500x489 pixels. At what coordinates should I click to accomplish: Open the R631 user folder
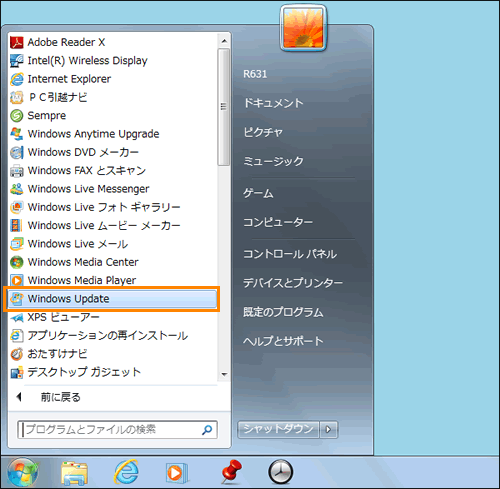(255, 74)
